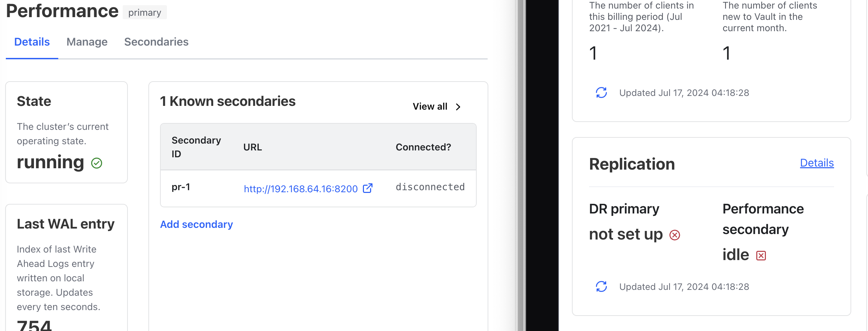Select the pr-1 secondary ID cell
Image resolution: width=868 pixels, height=331 pixels.
point(181,187)
